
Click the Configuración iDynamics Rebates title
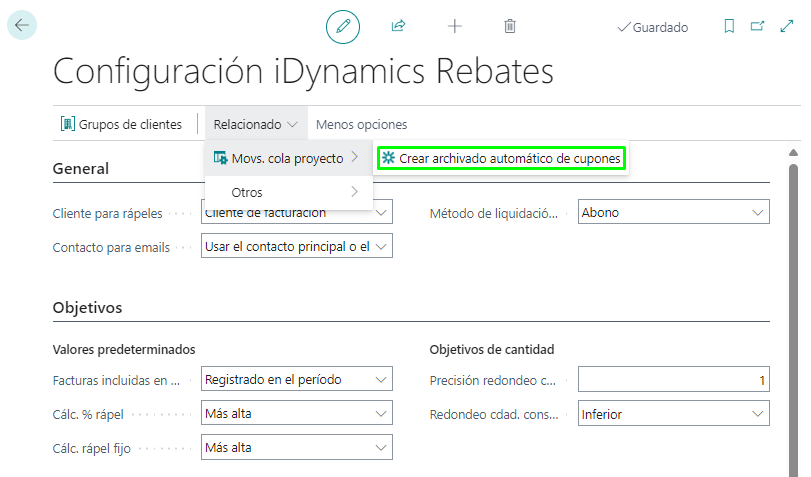303,71
